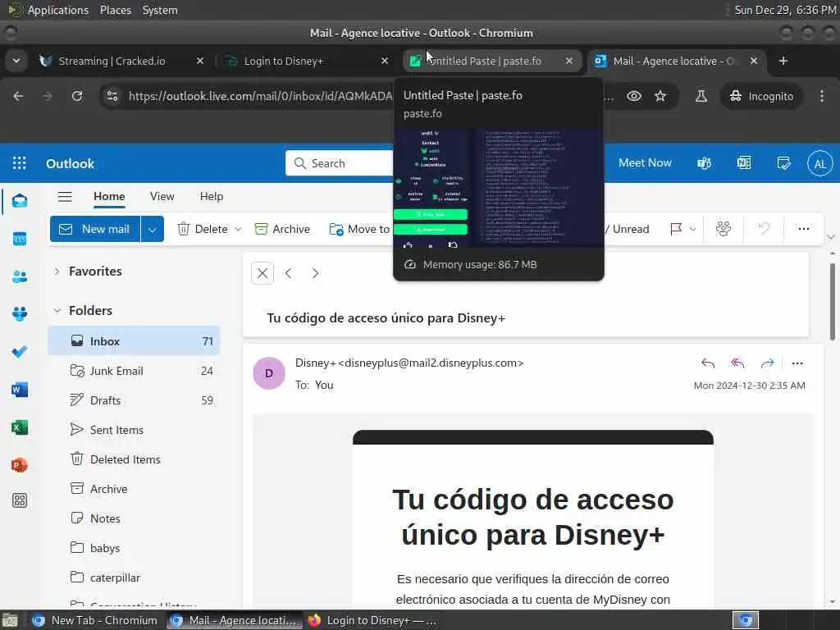Switch to the Home ribbon tab
840x630 pixels.
tap(109, 197)
